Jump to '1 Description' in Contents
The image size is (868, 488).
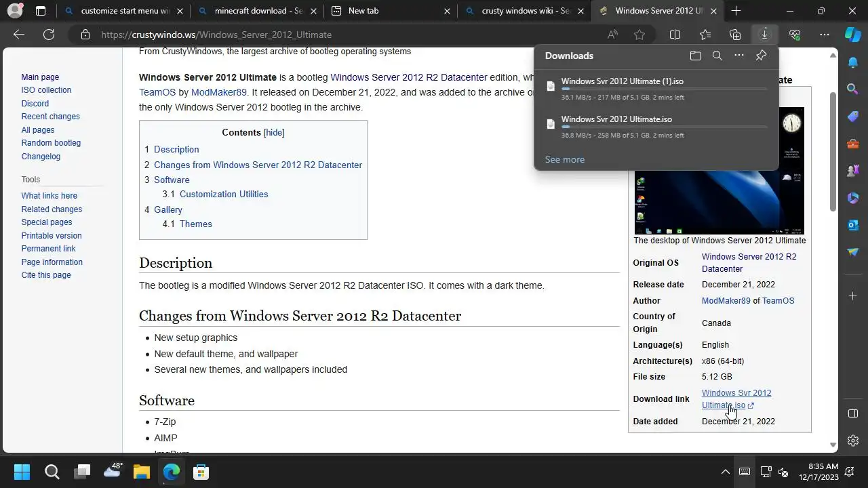click(x=172, y=149)
